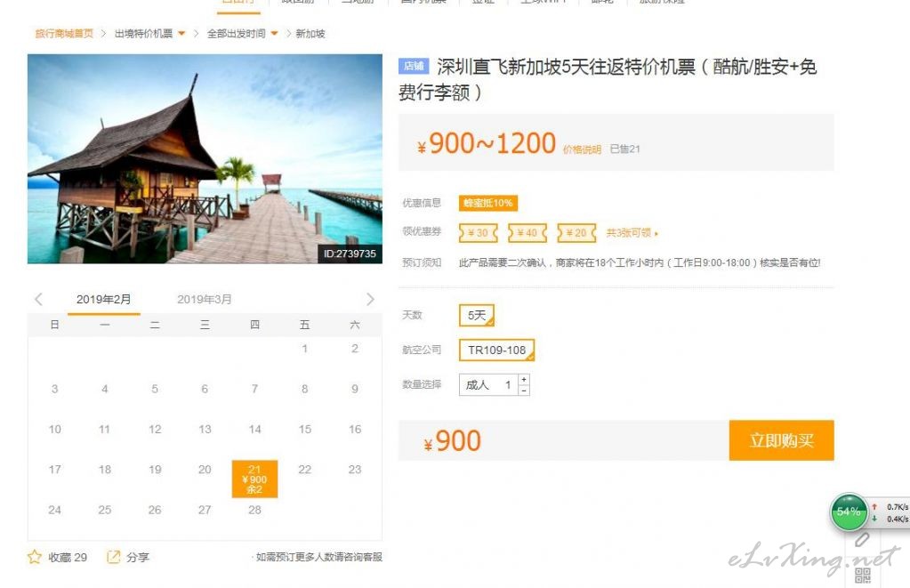The image size is (910, 588).
Task: Click the adult quantity input field
Action: [489, 385]
